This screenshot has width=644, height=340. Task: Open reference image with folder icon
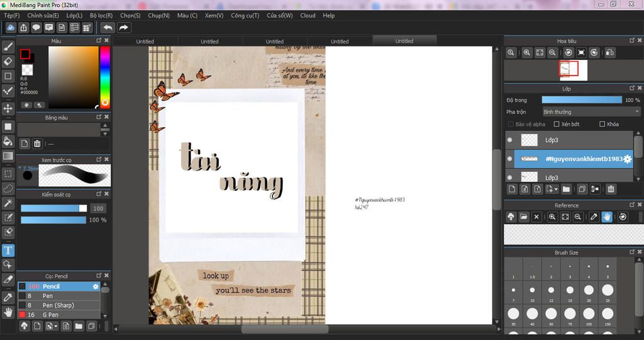point(524,217)
